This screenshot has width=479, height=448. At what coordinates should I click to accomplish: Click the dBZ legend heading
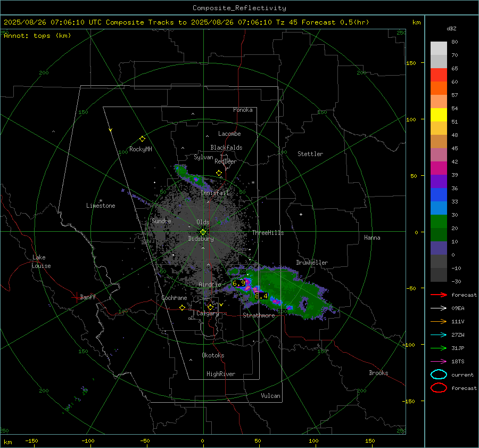[451, 28]
